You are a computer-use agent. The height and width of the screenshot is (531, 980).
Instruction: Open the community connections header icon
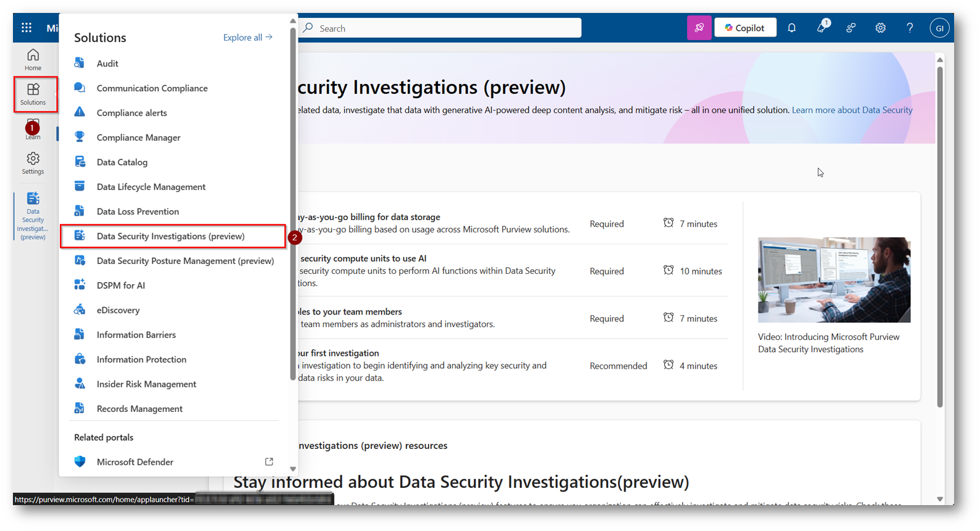coord(851,28)
